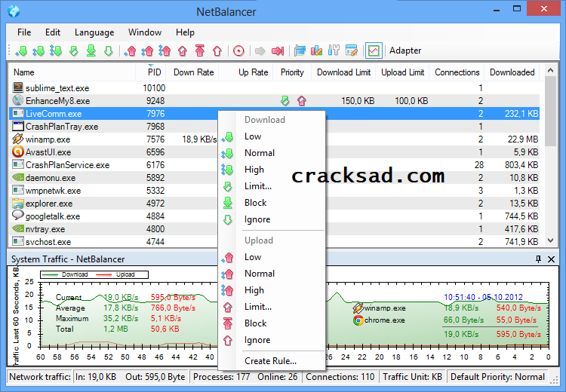
Task: Choose Download High in context menu
Action: [272, 170]
